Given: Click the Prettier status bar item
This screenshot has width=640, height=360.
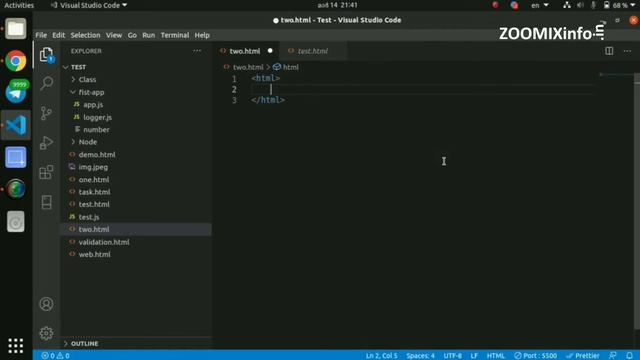Looking at the screenshot, I should pyautogui.click(x=582, y=356).
